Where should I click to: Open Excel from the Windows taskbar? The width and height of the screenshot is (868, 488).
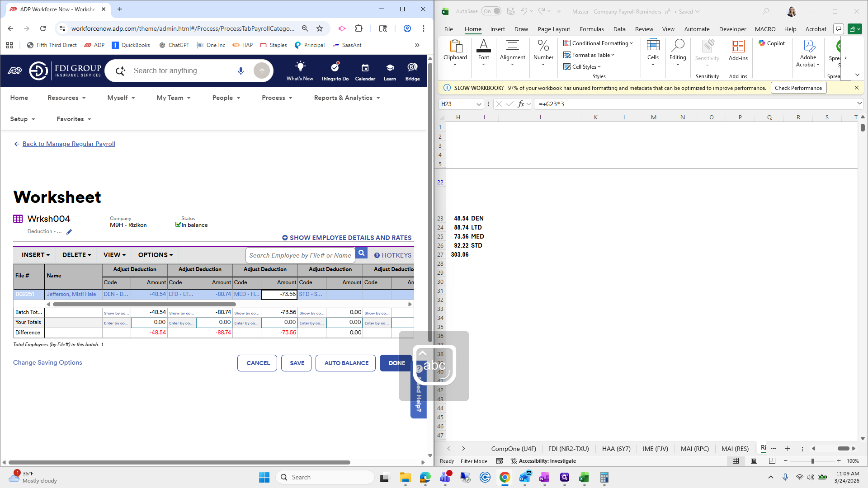click(584, 477)
